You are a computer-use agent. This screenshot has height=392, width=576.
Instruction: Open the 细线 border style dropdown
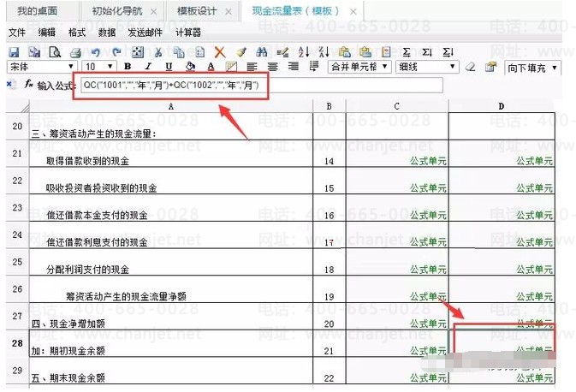(427, 67)
